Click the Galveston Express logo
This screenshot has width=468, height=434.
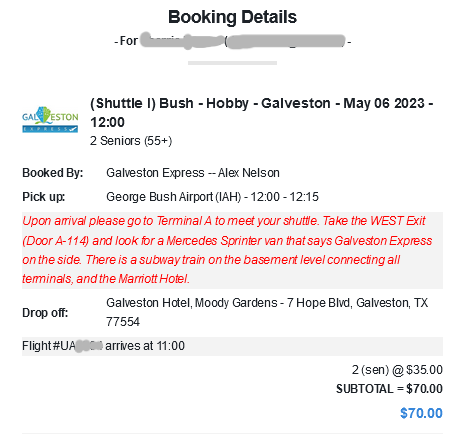point(50,120)
